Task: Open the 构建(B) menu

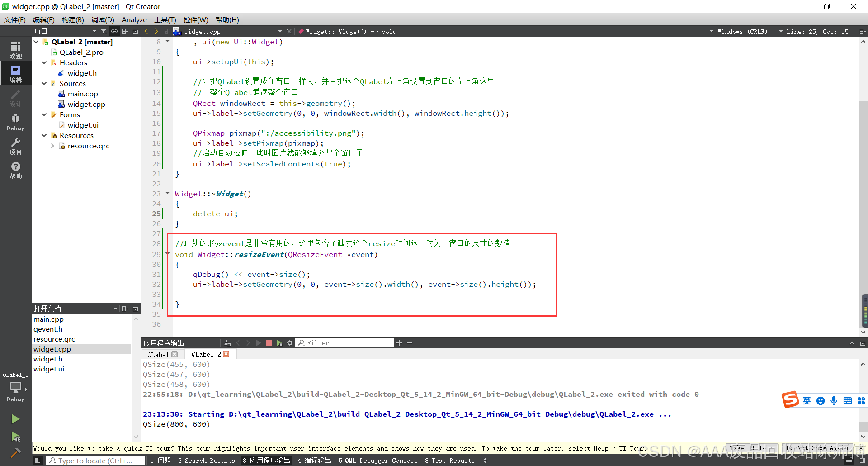Action: coord(73,19)
